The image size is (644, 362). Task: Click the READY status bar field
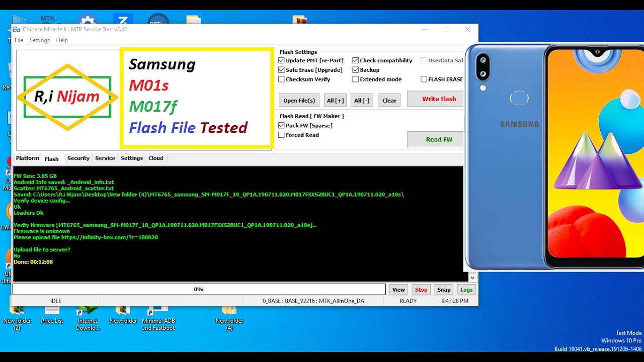[408, 301]
